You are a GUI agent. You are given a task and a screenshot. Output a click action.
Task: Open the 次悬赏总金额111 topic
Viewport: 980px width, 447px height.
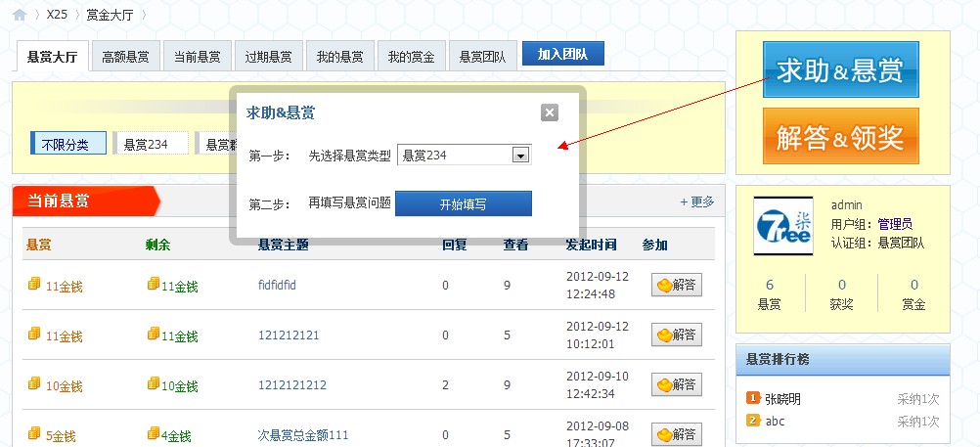303,434
